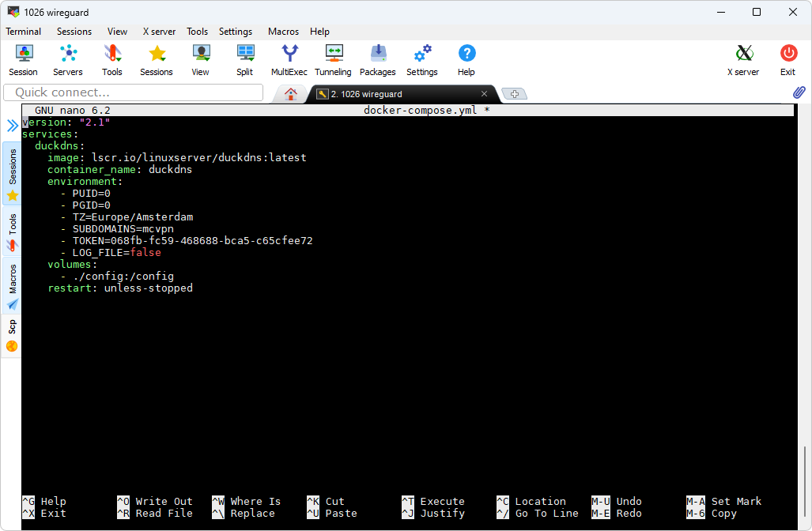The image size is (812, 531).
Task: Add a new terminal tab
Action: [x=514, y=94]
